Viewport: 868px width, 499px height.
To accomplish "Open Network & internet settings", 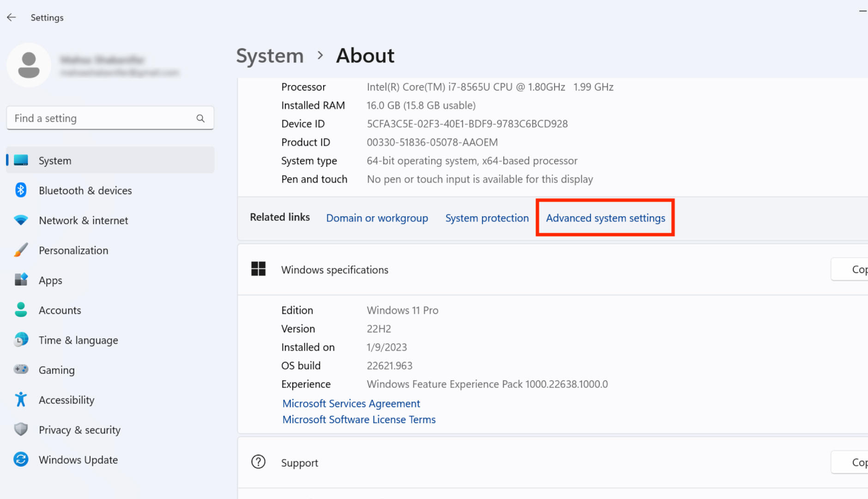I will pos(83,220).
